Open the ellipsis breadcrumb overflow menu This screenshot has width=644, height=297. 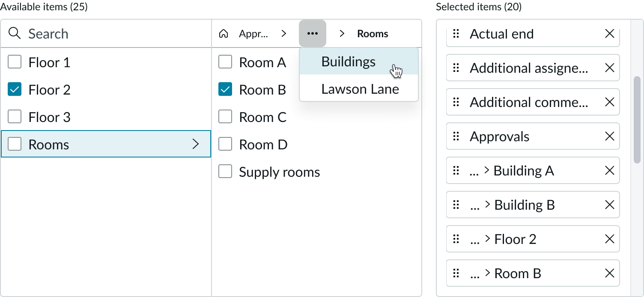point(313,33)
